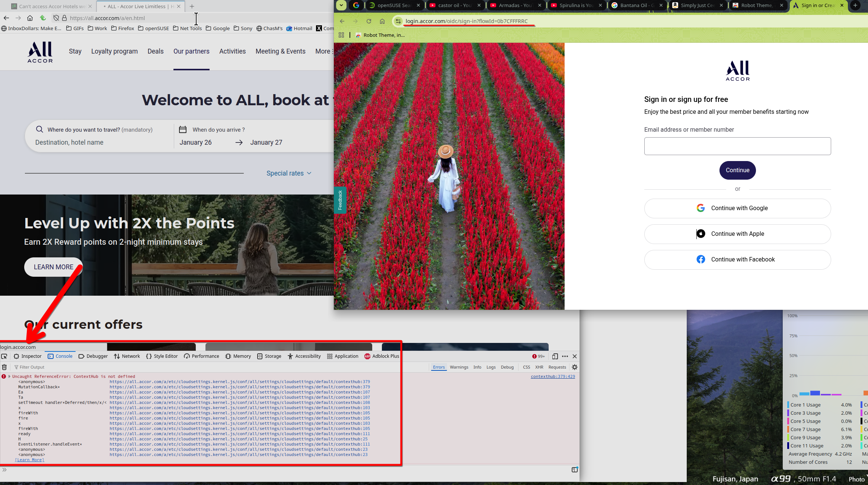Click the element picker icon in devtools

(4, 356)
